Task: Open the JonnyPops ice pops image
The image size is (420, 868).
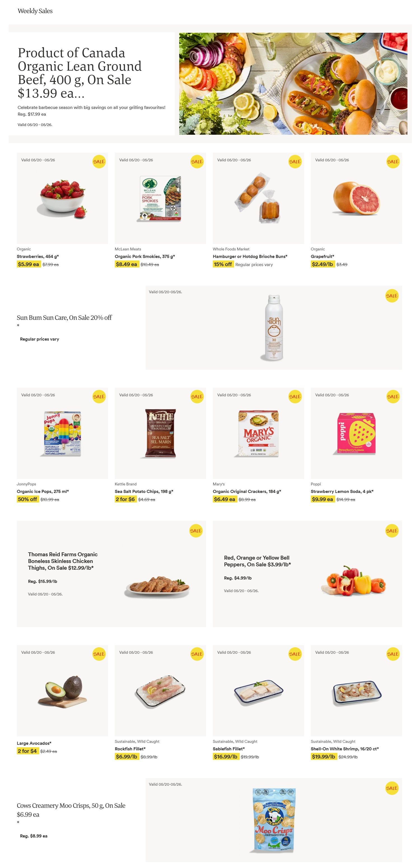Action: [x=62, y=433]
